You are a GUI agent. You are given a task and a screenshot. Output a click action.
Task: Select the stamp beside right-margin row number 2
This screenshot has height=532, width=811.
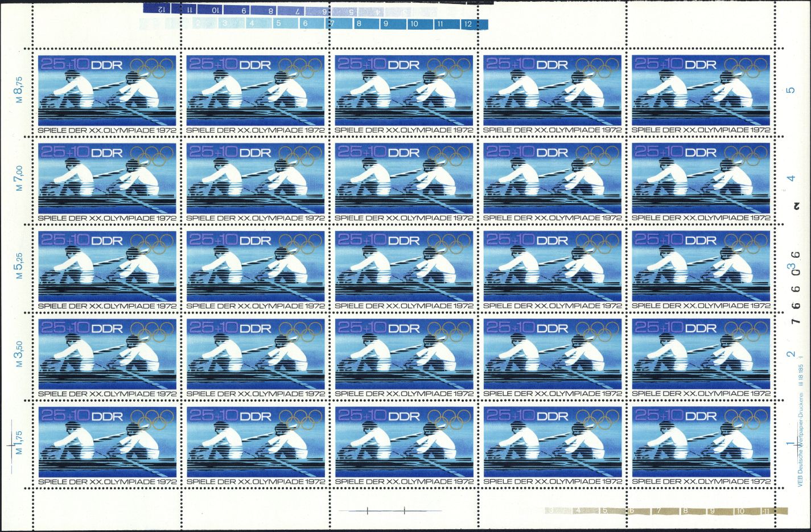click(x=701, y=357)
